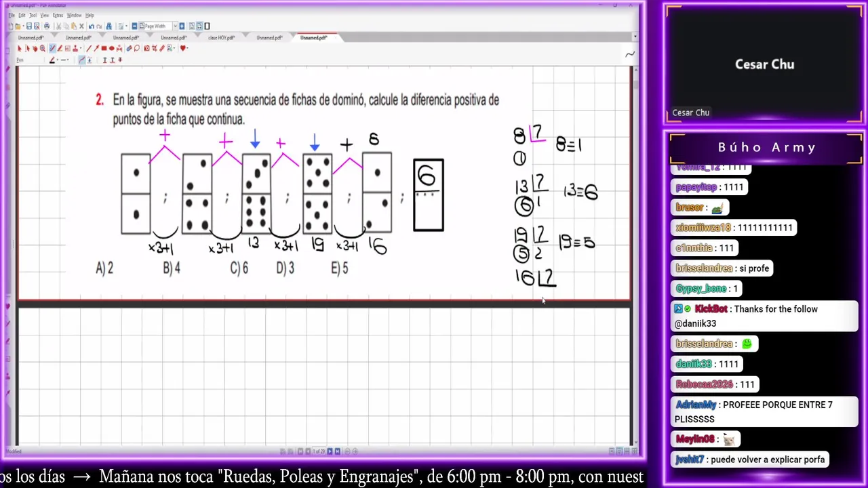Open the pen line width selector

coord(63,60)
